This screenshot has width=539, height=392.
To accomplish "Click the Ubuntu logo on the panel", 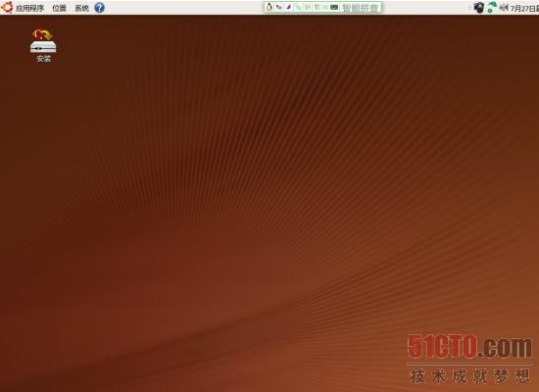I will [x=7, y=7].
